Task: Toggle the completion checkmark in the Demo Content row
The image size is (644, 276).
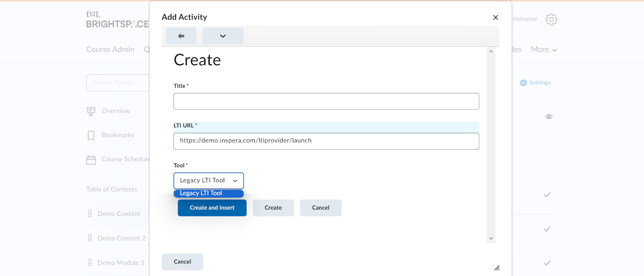Action: pyautogui.click(x=547, y=195)
